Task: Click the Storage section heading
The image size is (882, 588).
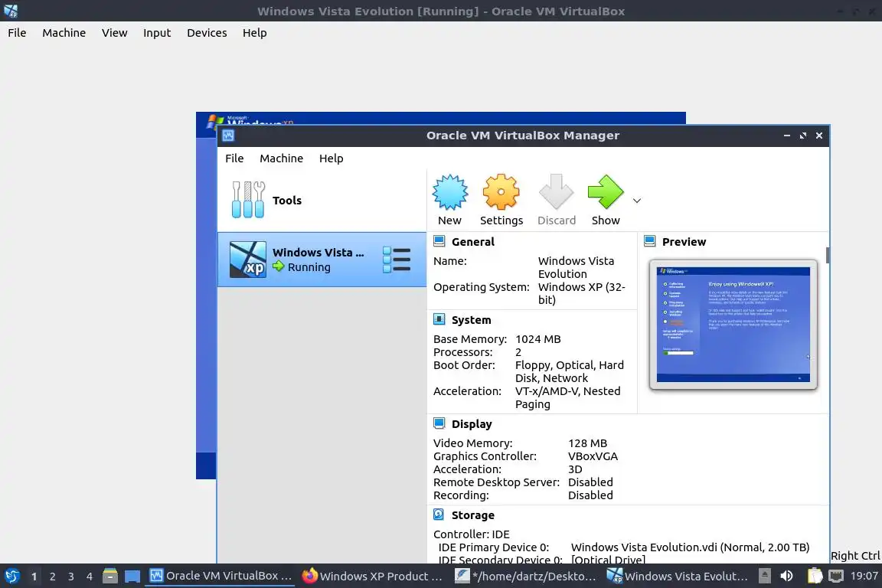Action: point(472,515)
